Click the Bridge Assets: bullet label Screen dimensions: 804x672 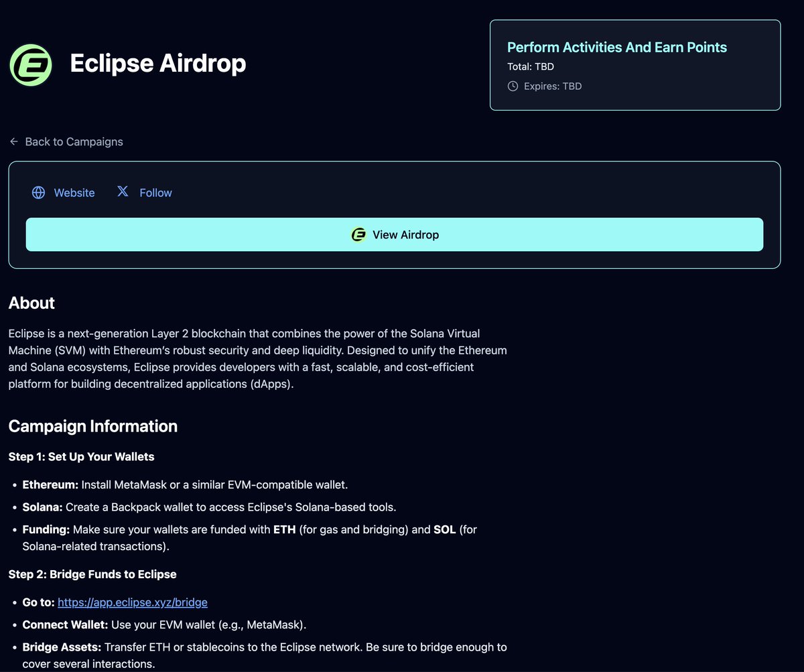click(x=62, y=647)
